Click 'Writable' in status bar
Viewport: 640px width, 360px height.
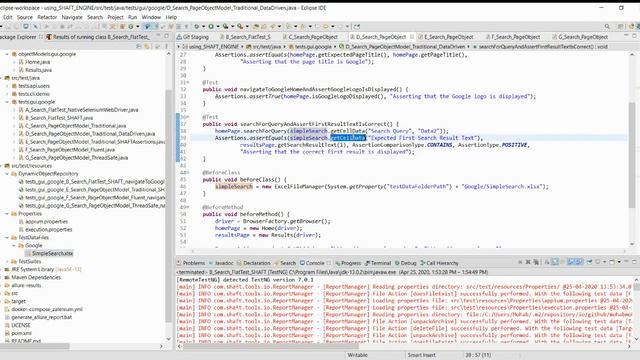[358, 355]
